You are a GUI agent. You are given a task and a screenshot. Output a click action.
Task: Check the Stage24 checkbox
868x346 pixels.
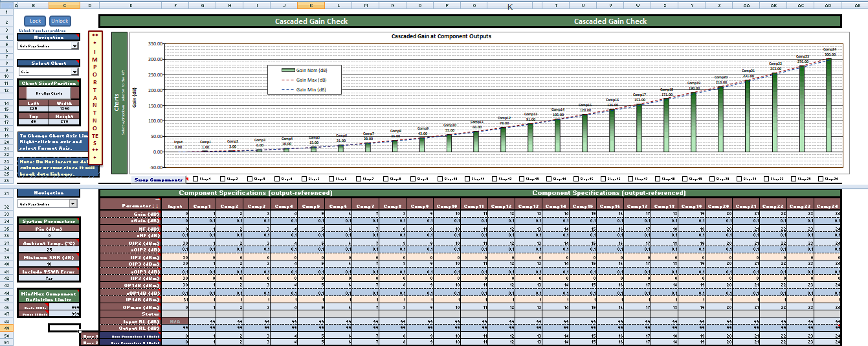click(x=822, y=179)
